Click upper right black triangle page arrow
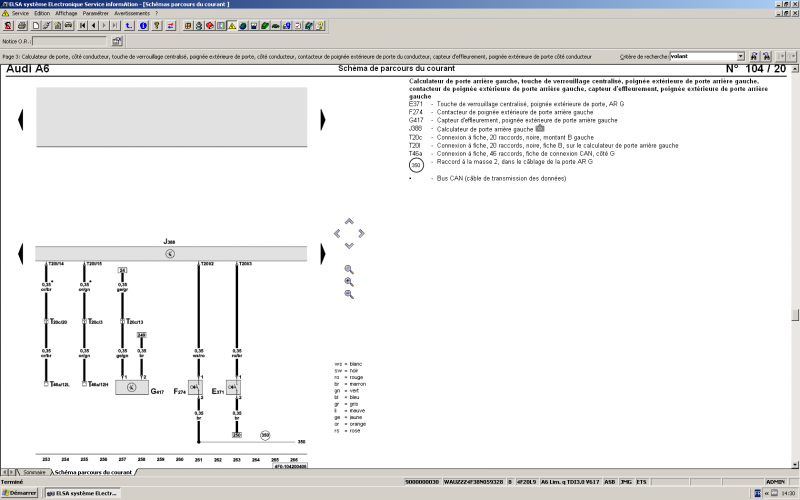800x500 pixels. point(322,120)
